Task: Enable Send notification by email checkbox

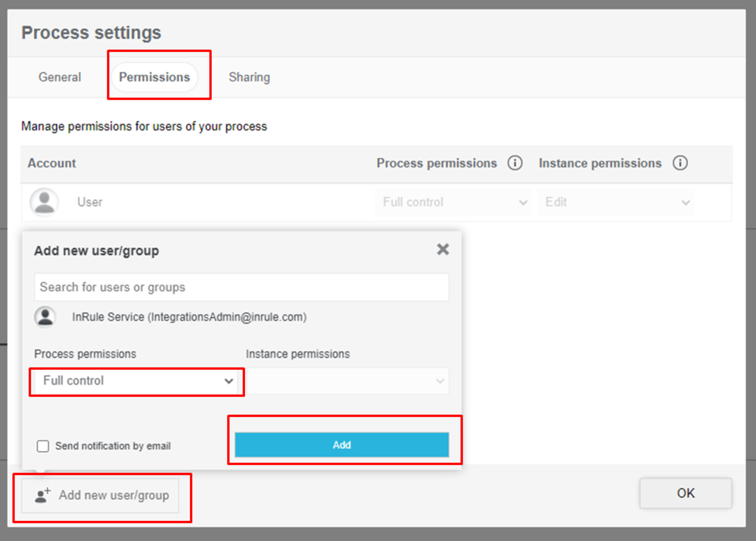Action: pyautogui.click(x=43, y=446)
